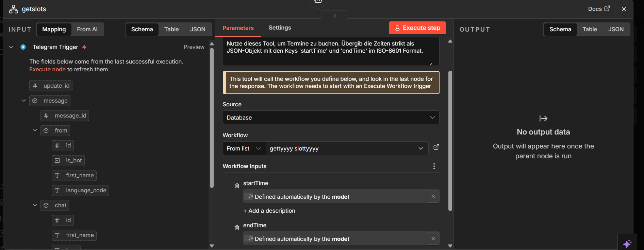Collapse the Telegram Trigger section

(x=11, y=47)
